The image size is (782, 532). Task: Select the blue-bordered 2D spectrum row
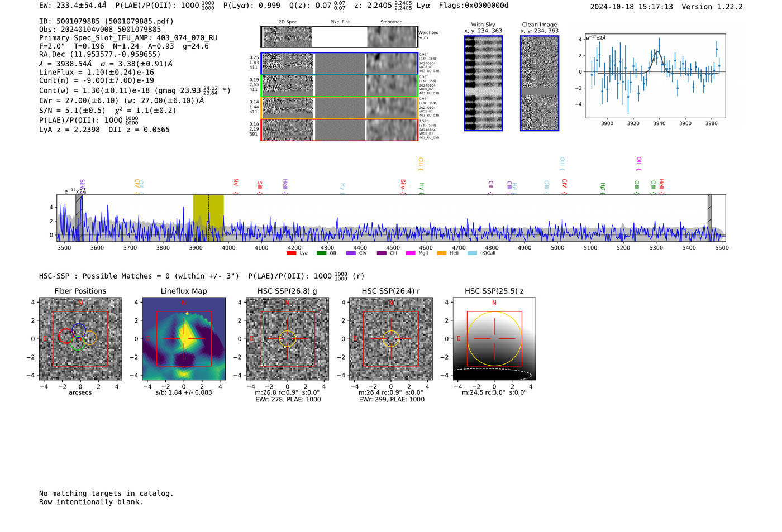pos(339,64)
